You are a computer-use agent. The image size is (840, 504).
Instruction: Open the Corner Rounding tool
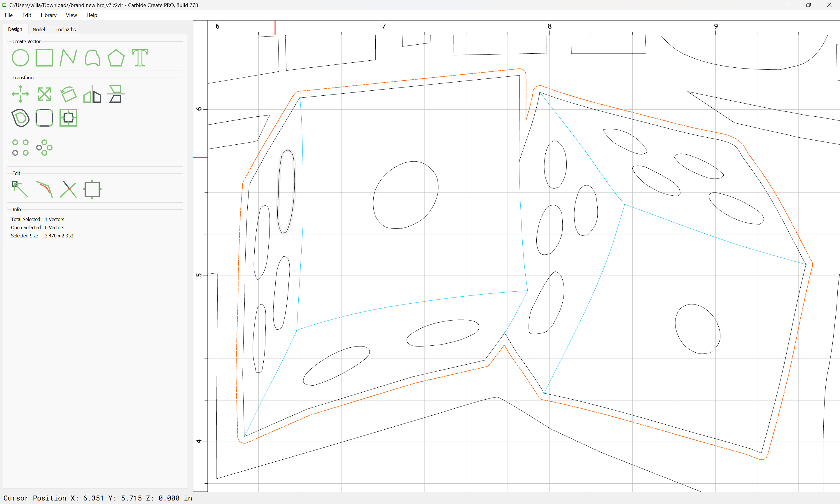[44, 118]
